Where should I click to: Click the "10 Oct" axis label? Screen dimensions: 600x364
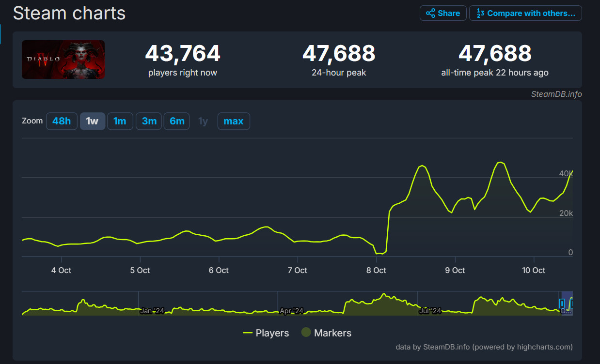pos(533,270)
